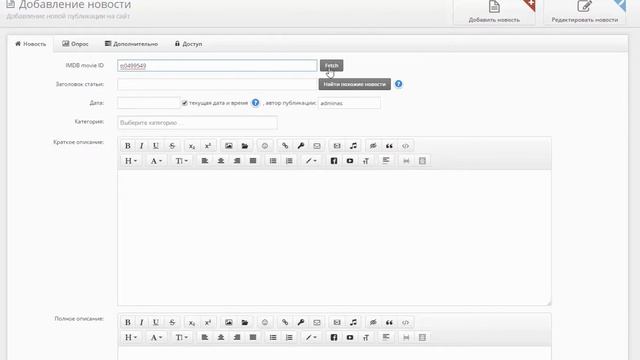Insert YouTube video in full description editor
Viewport: 640px width, 360px height.
(350, 338)
